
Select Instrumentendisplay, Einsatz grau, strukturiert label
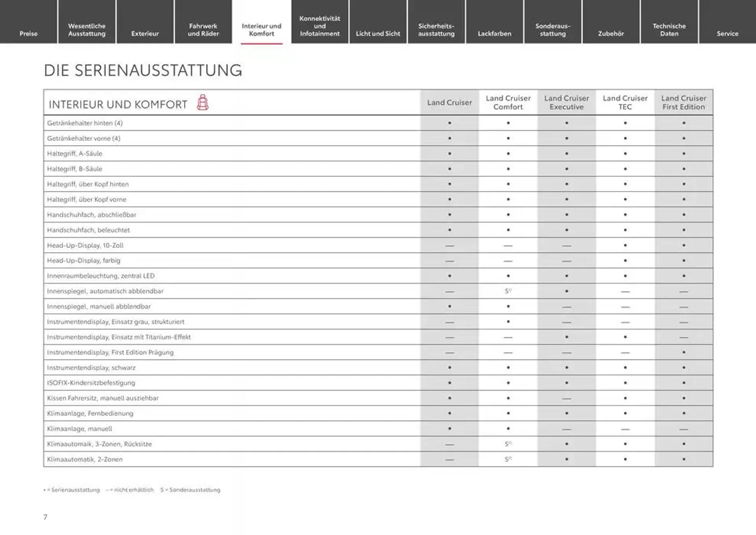(116, 322)
